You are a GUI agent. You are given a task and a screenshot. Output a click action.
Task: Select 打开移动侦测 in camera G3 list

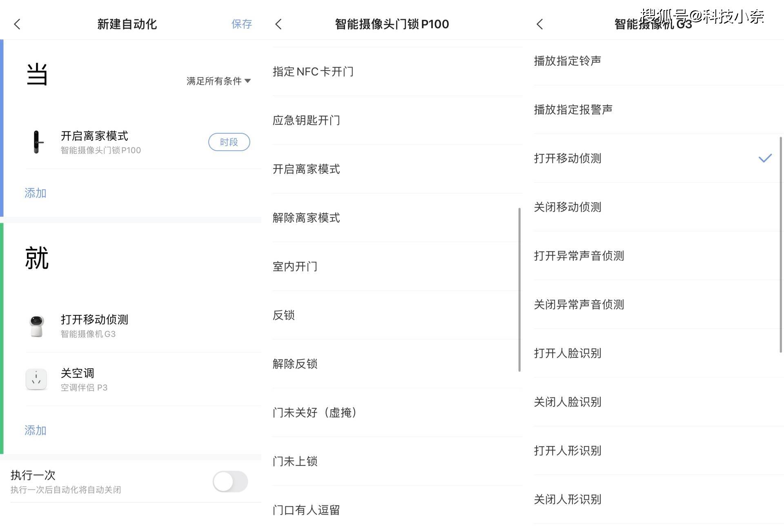pyautogui.click(x=659, y=158)
